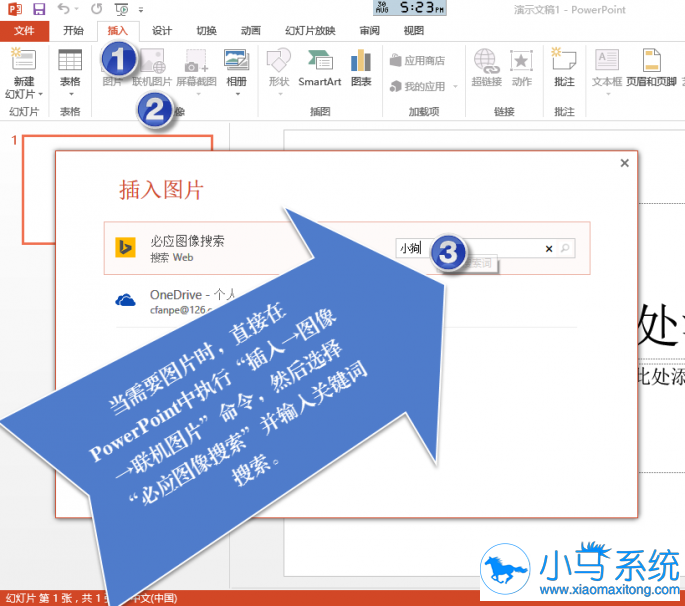Click 我的应用 button
The width and height of the screenshot is (685, 606).
418,87
